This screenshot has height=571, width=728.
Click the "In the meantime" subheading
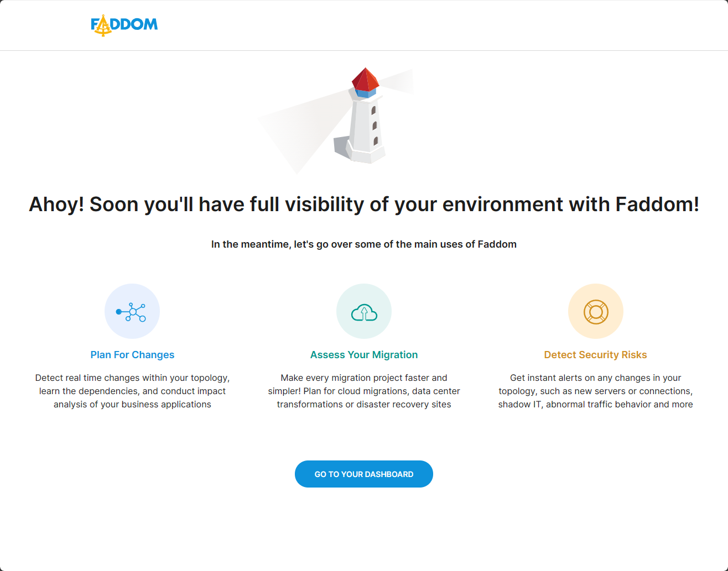[x=364, y=244]
